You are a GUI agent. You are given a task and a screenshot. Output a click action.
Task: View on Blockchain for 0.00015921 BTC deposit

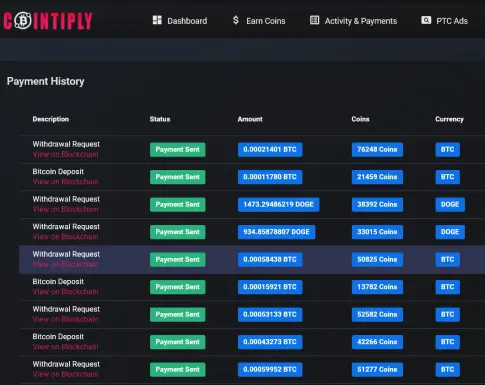[x=65, y=292]
